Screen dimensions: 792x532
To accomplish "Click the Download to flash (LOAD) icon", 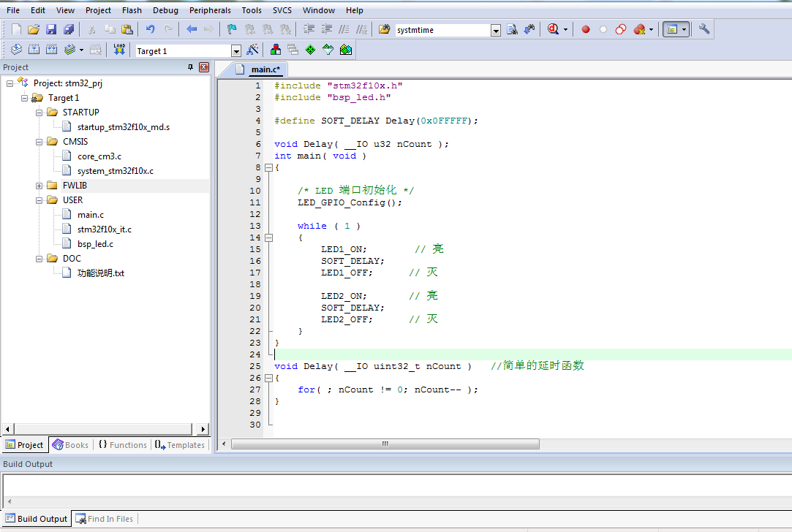I will [119, 50].
